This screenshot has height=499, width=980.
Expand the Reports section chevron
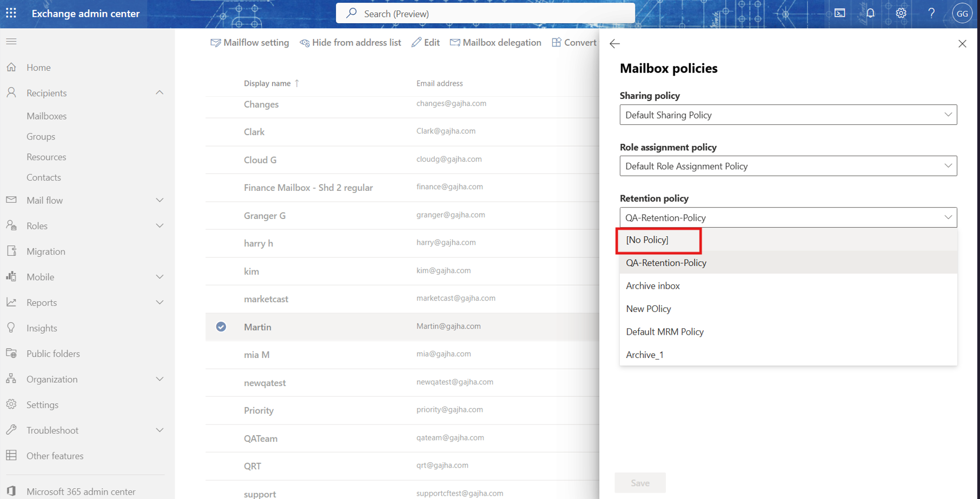pyautogui.click(x=160, y=302)
